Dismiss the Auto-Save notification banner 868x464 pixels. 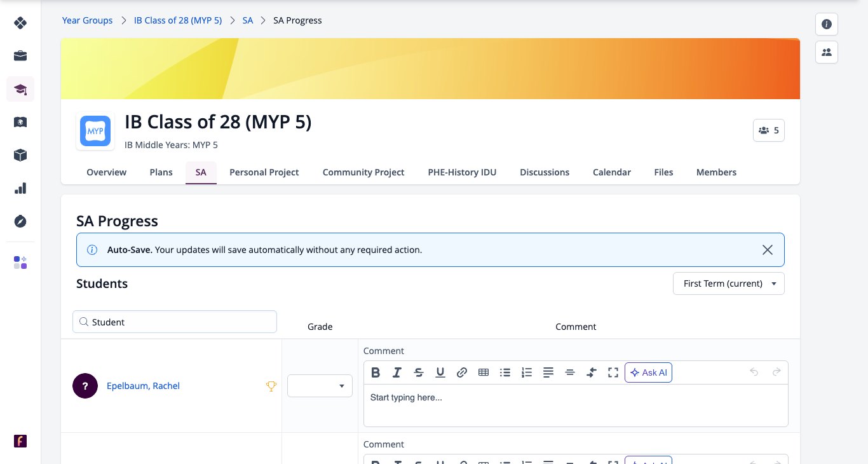768,250
